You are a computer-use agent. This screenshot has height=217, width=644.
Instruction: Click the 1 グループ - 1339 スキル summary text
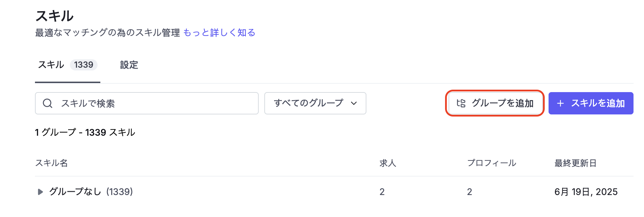point(85,133)
